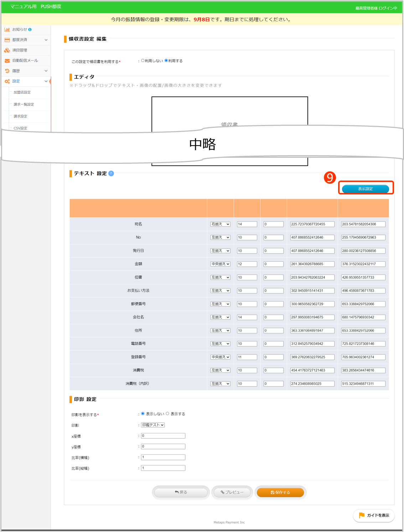Click the orange 保存する button
This screenshot has height=532, width=404.
tap(280, 492)
